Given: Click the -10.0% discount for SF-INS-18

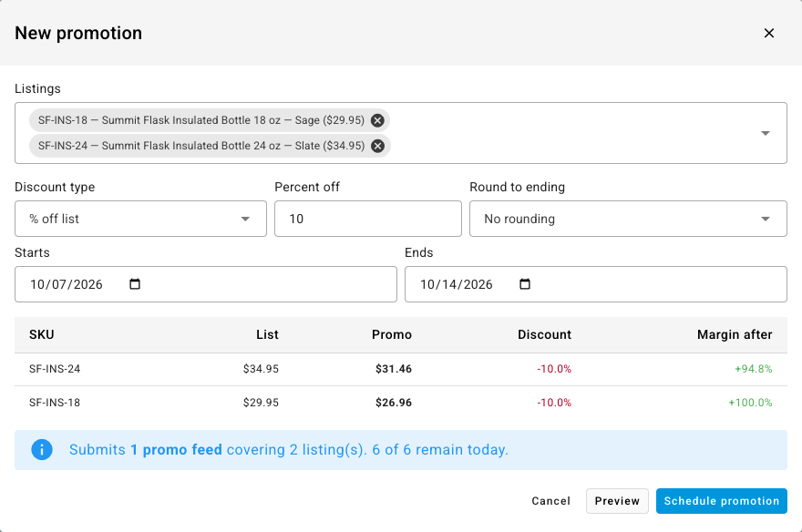Looking at the screenshot, I should 554,403.
